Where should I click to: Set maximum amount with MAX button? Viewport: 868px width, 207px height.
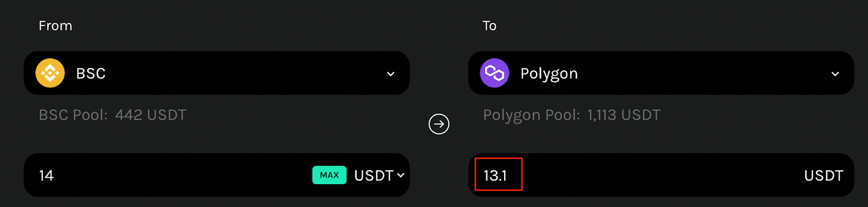click(x=329, y=175)
